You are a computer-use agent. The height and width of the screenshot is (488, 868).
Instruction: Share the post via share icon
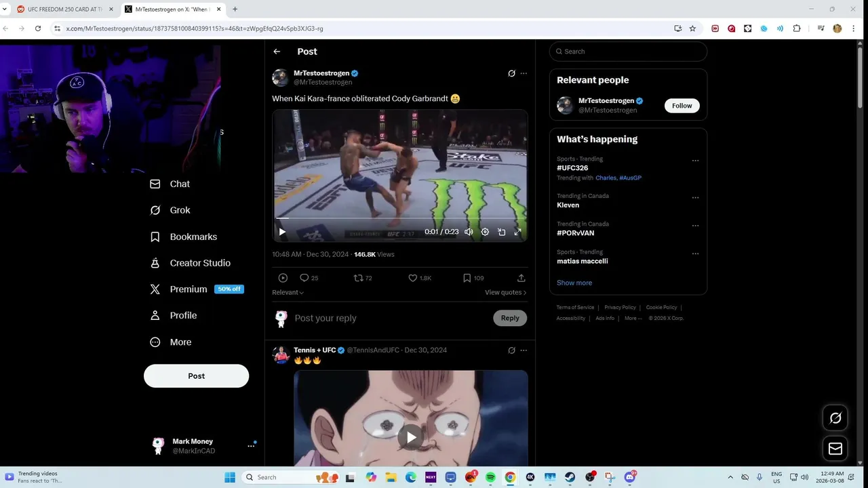coord(521,278)
